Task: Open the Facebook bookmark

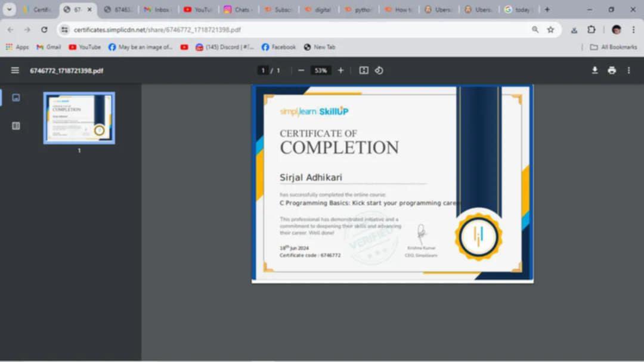Action: pos(278,47)
